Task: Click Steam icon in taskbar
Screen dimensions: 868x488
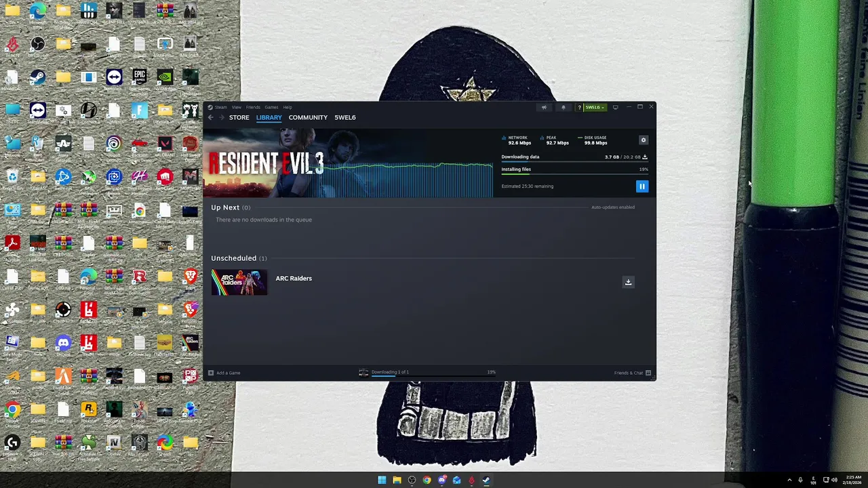Action: 486,481
